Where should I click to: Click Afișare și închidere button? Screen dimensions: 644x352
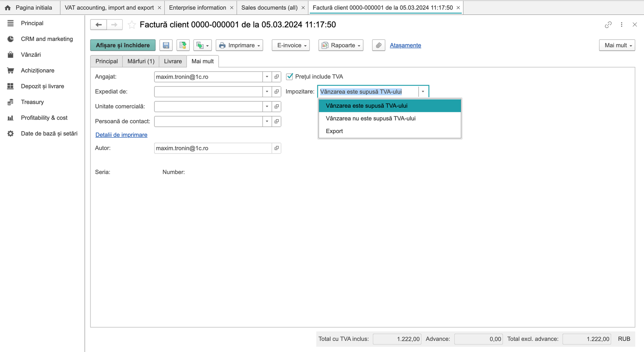(123, 45)
